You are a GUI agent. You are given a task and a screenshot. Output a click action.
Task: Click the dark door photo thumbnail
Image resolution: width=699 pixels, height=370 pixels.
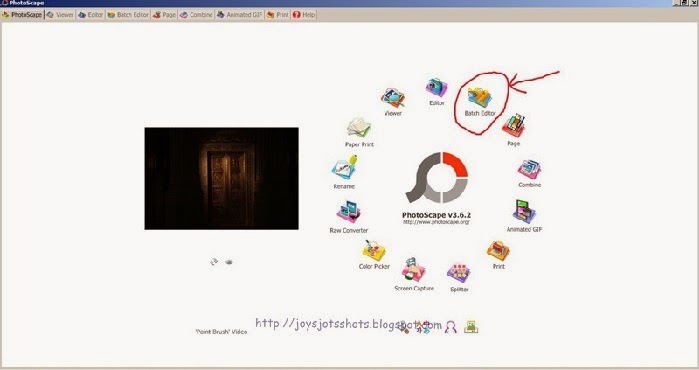point(222,178)
